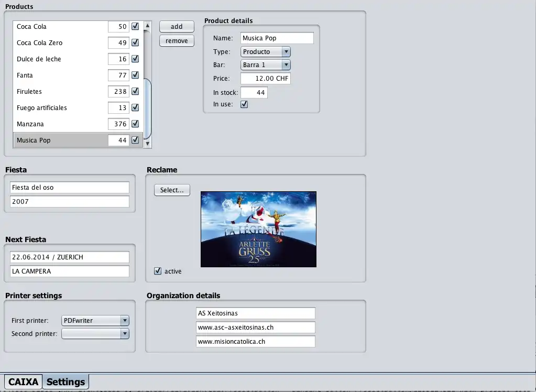Open the Second printer dropdown

(95, 333)
